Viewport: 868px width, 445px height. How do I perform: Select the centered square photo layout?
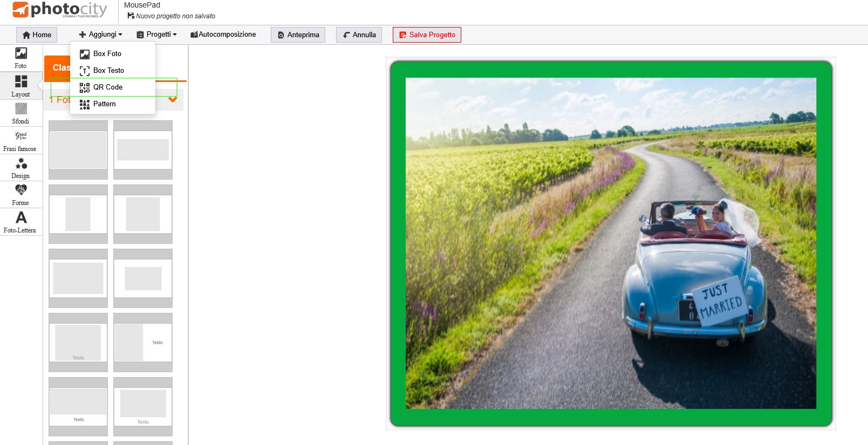143,214
